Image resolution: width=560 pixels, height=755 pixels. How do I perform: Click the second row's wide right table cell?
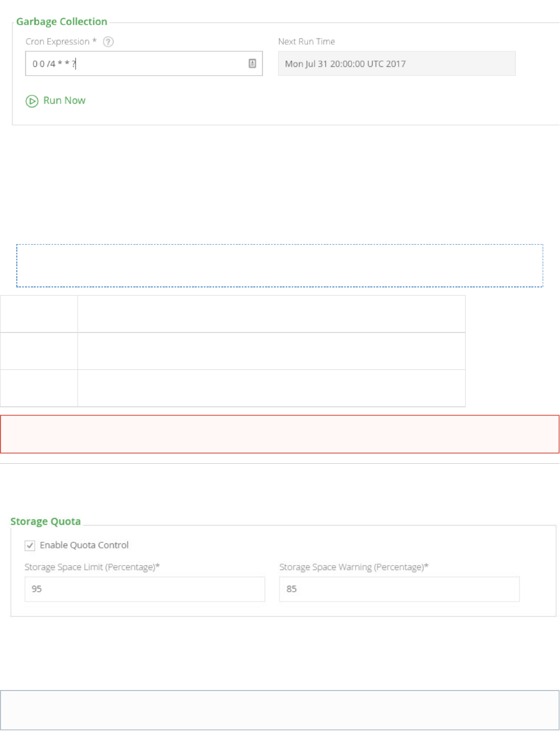[271, 351]
